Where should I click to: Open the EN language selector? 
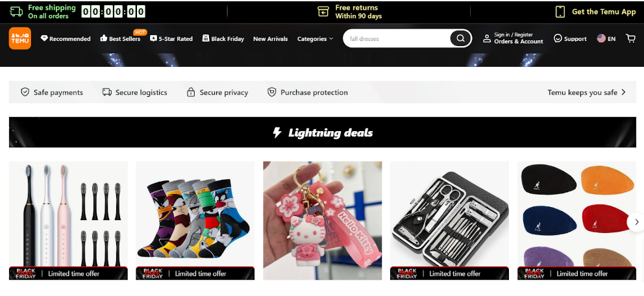pos(606,38)
